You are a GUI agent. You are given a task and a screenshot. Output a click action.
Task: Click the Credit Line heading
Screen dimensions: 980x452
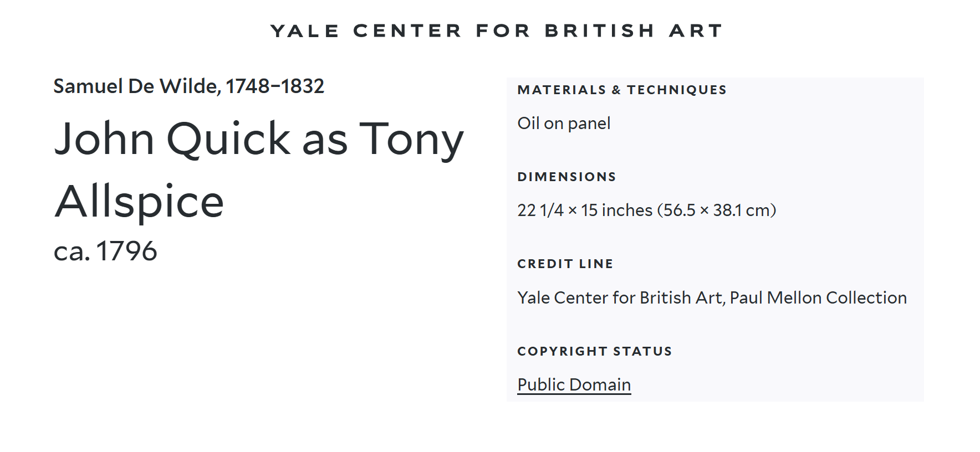point(565,264)
